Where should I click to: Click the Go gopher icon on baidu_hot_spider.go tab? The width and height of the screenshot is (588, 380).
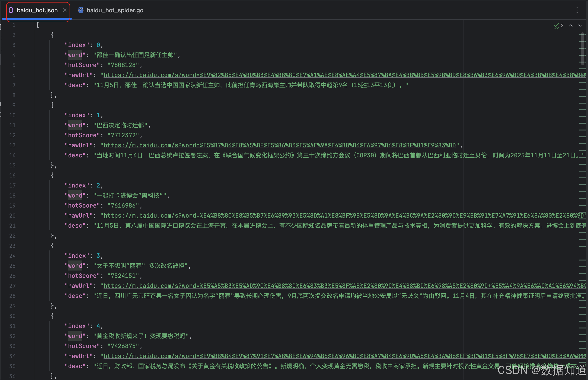[81, 10]
